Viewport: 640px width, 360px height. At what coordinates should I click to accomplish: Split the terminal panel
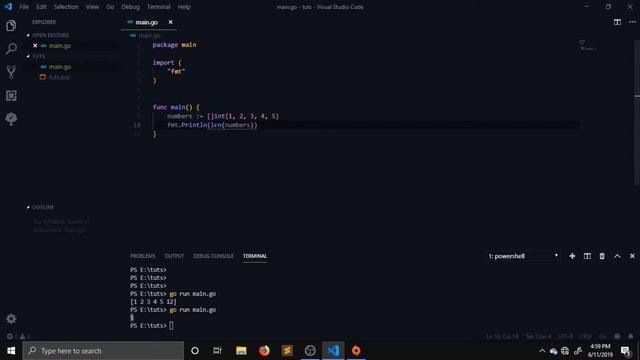[587, 256]
